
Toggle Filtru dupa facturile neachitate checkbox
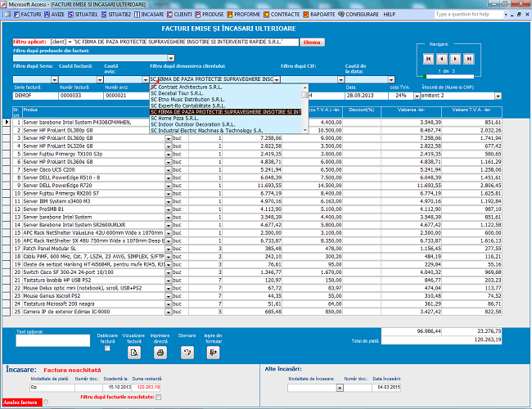159,397
